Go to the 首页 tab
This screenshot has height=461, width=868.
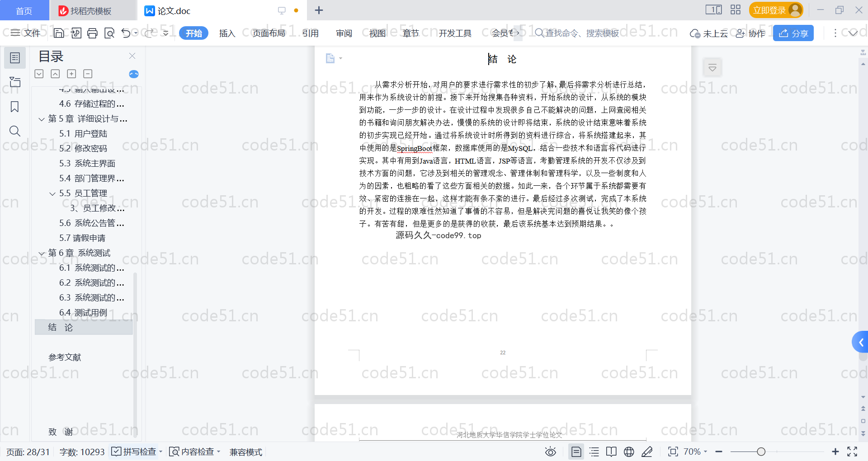pos(24,10)
